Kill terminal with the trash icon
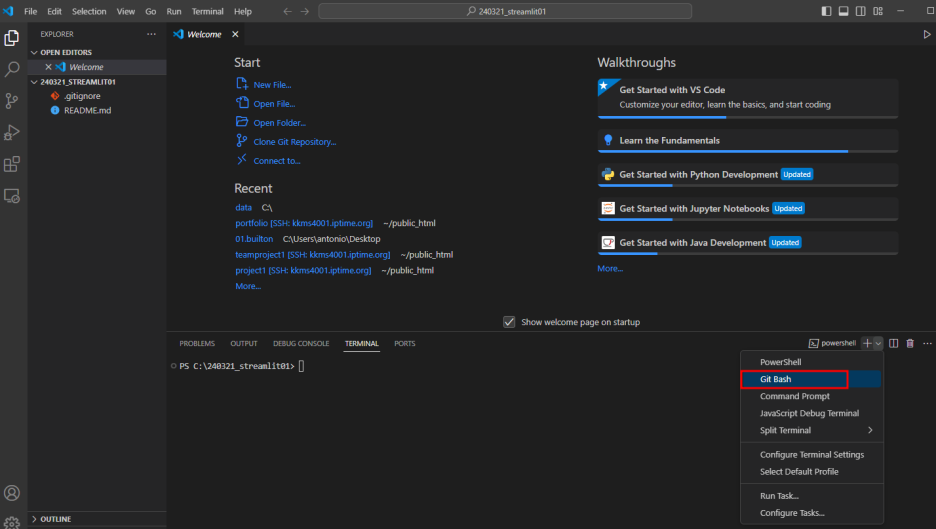The height and width of the screenshot is (529, 936). coord(910,343)
